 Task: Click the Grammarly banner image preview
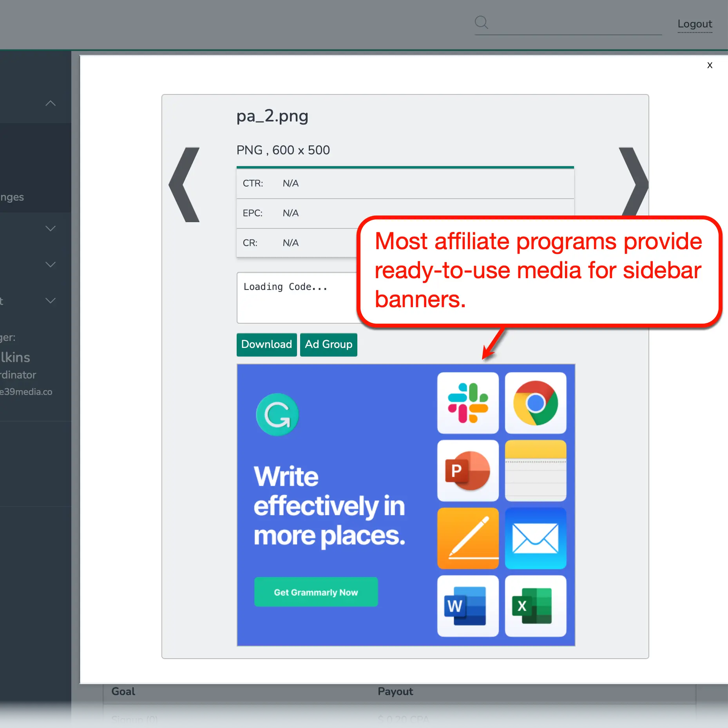[406, 505]
